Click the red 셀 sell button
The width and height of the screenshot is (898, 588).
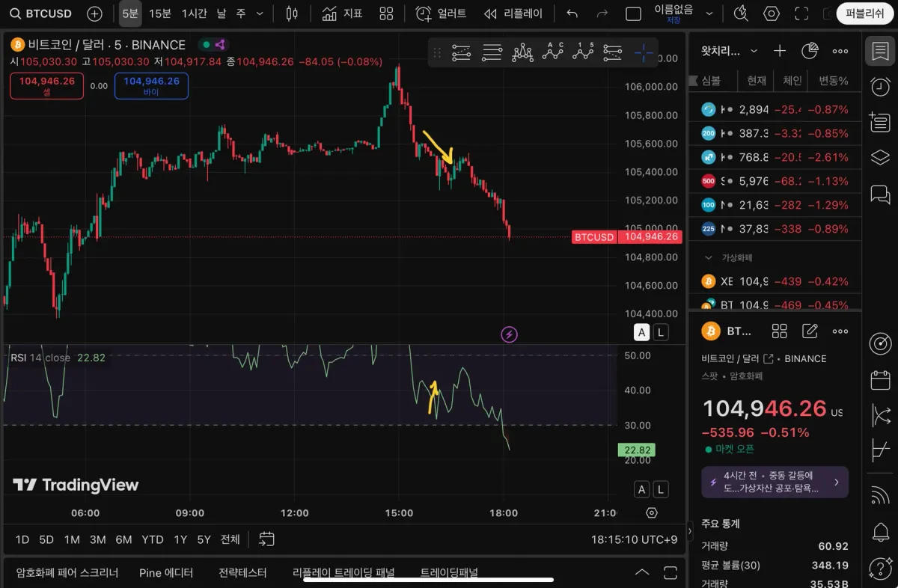[46, 86]
